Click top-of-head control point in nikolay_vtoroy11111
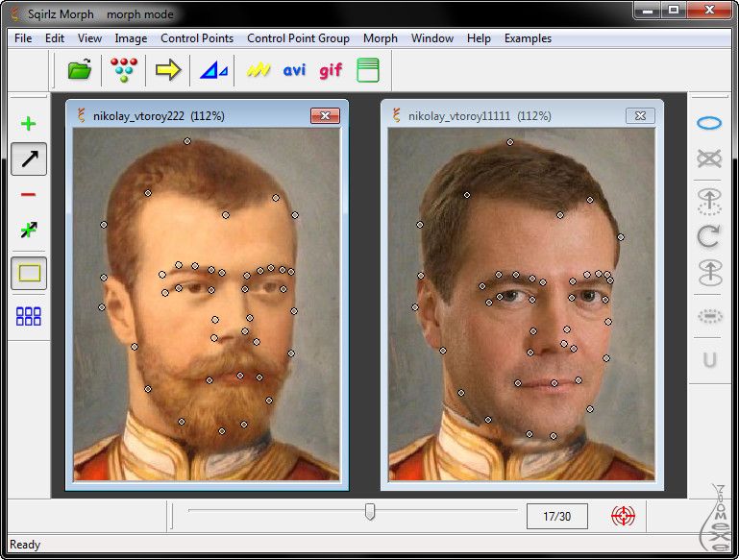739x560 pixels. pyautogui.click(x=510, y=142)
